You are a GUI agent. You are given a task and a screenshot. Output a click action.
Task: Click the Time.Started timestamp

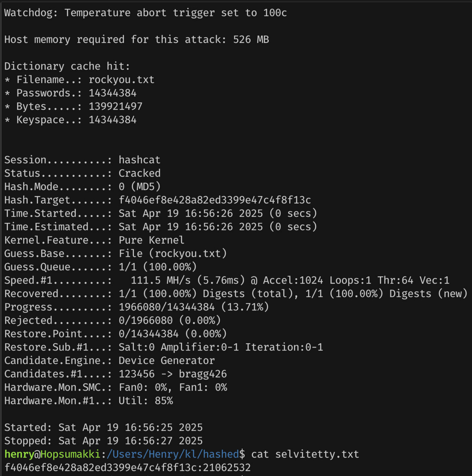pyautogui.click(x=191, y=213)
